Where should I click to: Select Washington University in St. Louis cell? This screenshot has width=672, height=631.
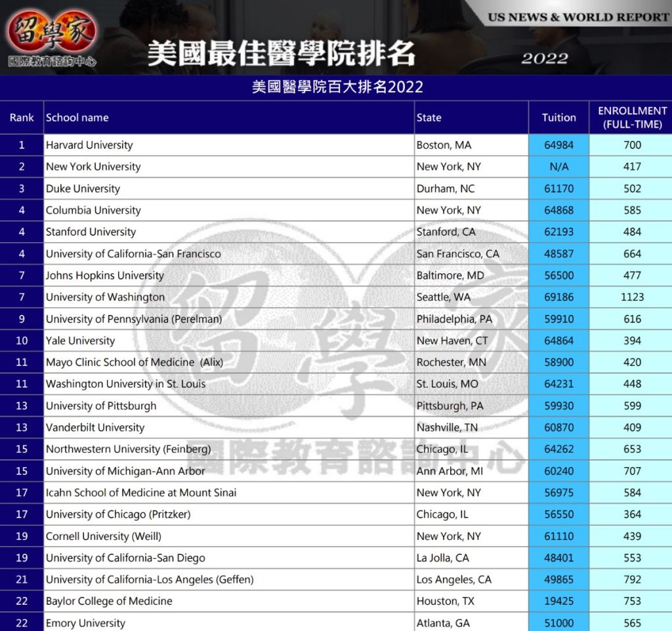(x=229, y=384)
